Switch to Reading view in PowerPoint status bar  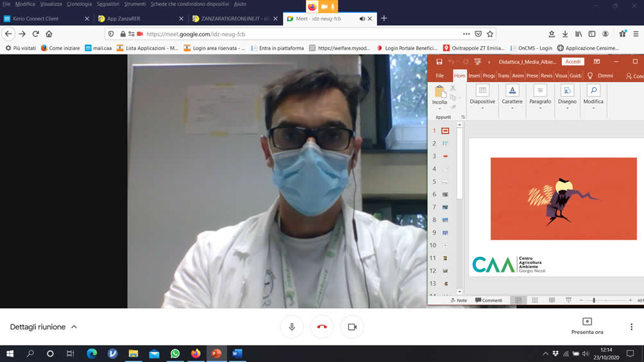point(552,300)
